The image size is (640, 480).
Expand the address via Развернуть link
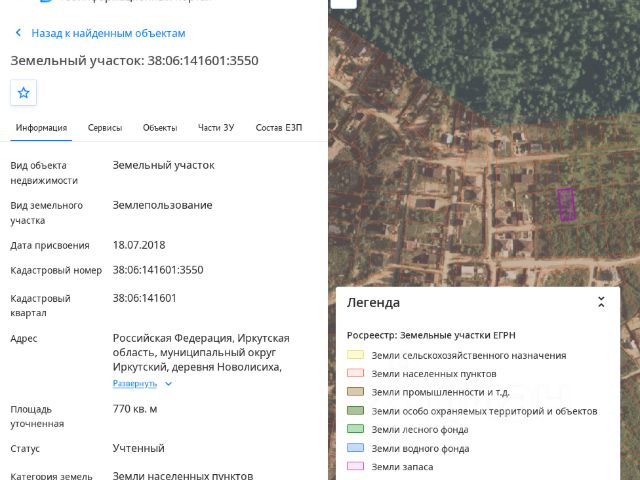tap(135, 384)
